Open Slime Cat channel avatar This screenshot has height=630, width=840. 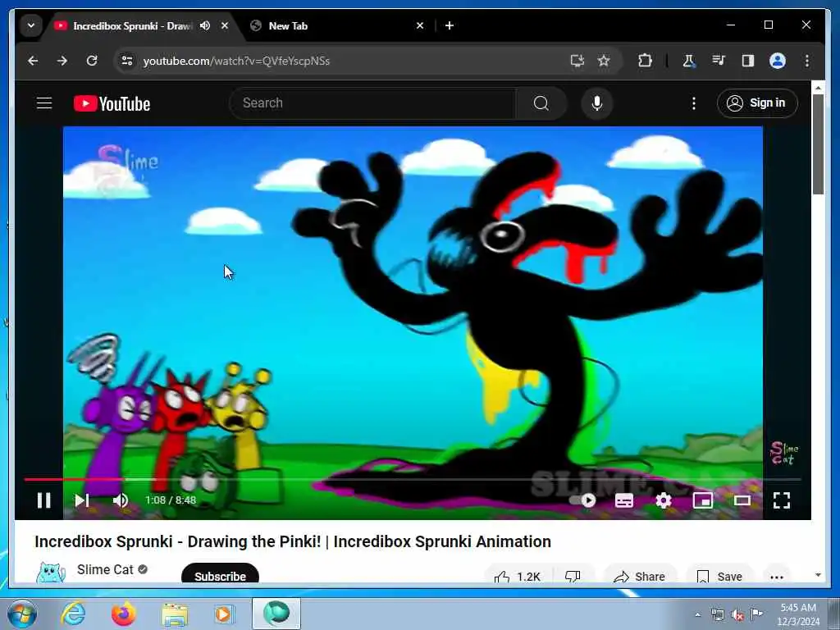click(50, 573)
